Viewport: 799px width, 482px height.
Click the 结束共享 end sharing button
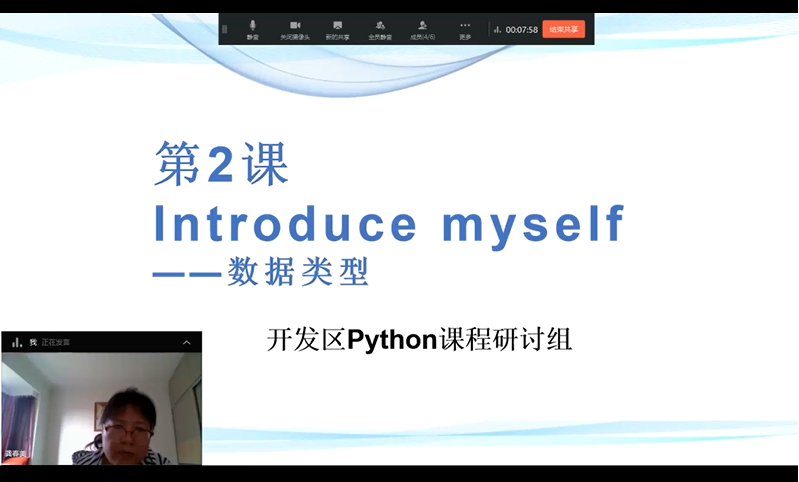tap(564, 29)
